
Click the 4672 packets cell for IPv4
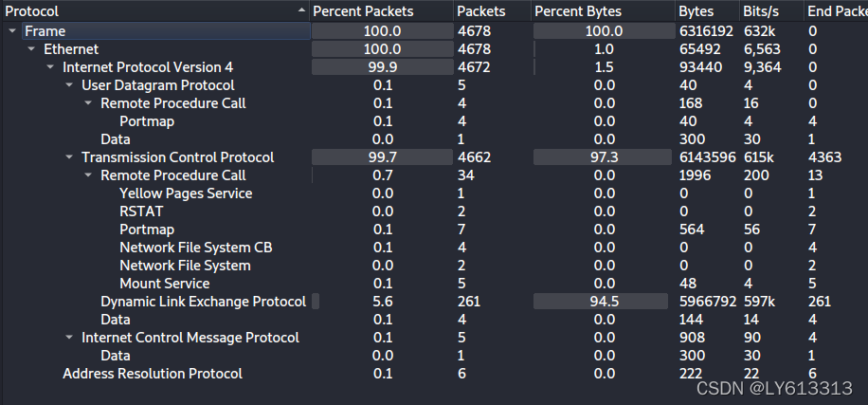click(x=474, y=67)
